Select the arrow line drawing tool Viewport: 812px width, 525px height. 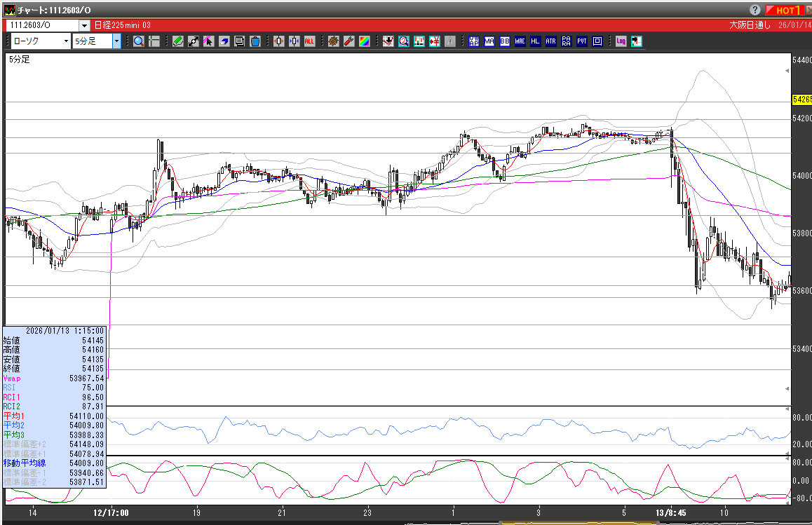coord(194,41)
